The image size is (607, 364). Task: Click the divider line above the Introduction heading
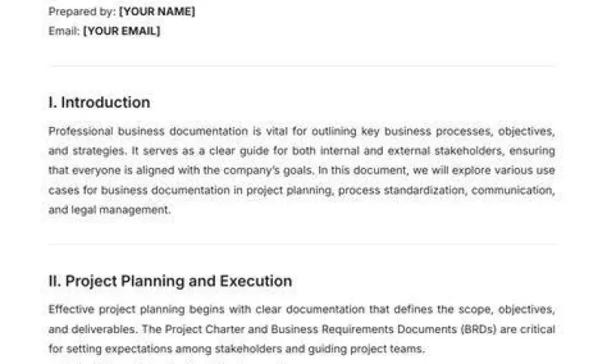click(303, 66)
